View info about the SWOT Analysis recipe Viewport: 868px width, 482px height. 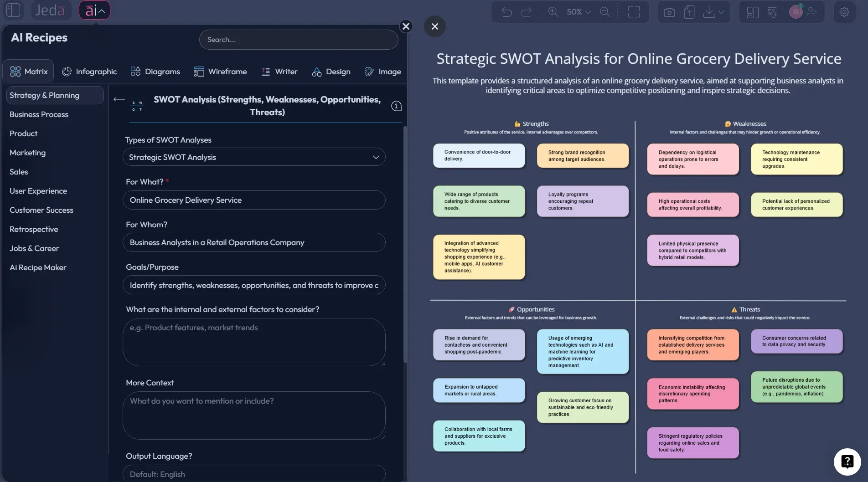coord(396,106)
